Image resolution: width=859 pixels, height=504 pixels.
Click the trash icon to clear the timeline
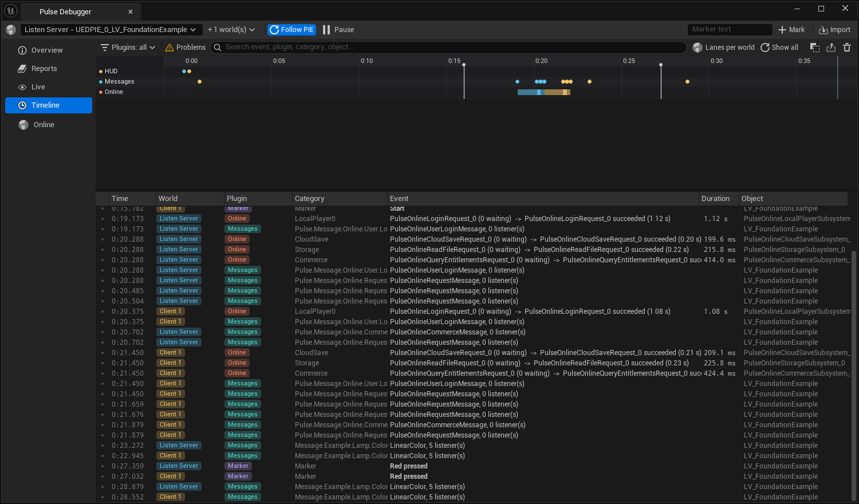pos(847,48)
